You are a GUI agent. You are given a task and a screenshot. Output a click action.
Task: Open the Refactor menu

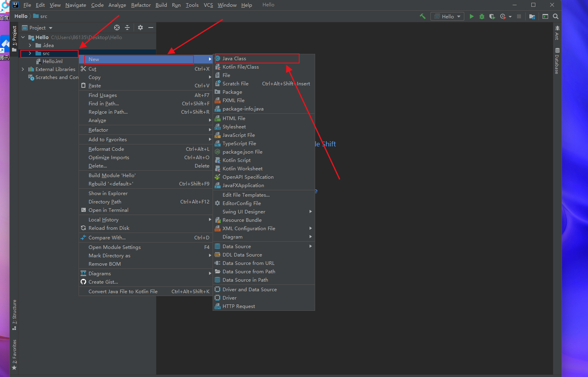pyautogui.click(x=141, y=5)
